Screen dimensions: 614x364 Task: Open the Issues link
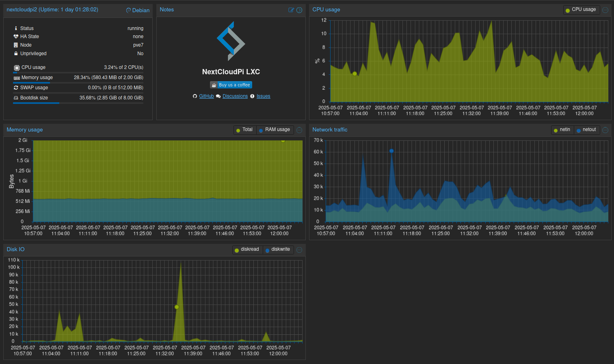pyautogui.click(x=263, y=96)
